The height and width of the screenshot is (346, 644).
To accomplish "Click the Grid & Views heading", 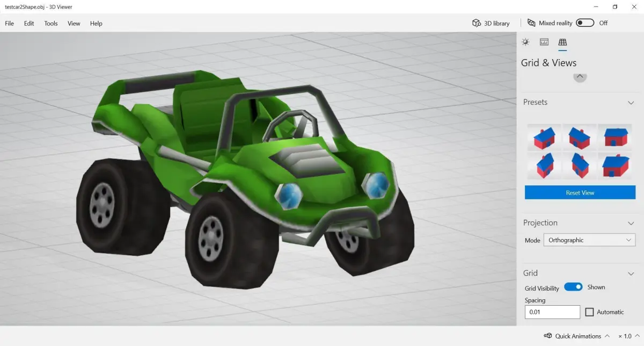I will point(548,63).
